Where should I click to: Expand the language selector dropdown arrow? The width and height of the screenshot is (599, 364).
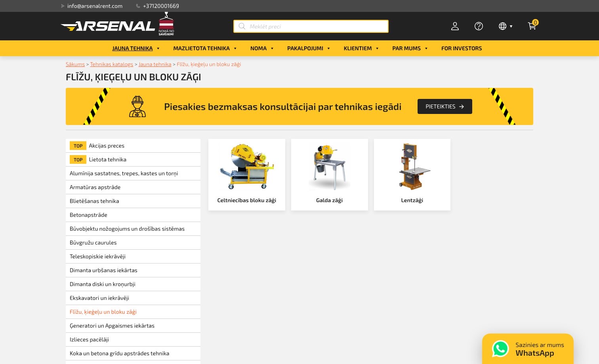[511, 27]
